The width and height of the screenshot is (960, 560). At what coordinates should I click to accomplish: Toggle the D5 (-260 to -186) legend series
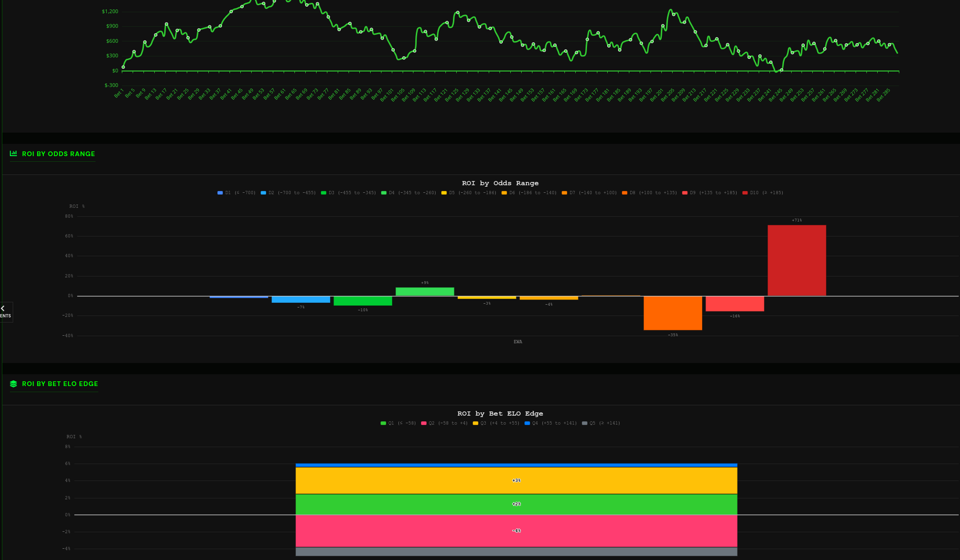pyautogui.click(x=468, y=193)
